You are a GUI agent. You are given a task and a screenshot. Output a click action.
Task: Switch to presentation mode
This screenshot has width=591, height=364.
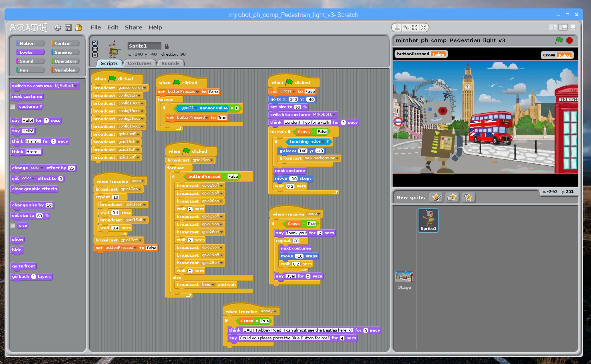[573, 27]
